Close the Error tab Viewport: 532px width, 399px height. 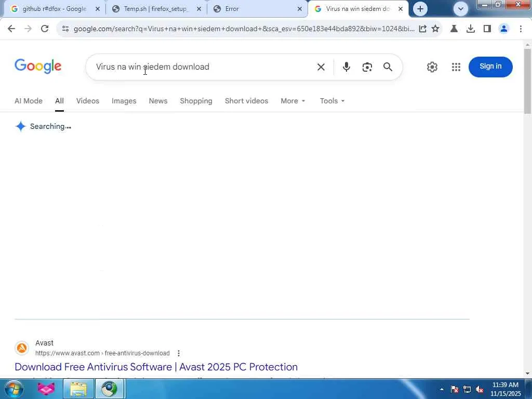click(300, 9)
